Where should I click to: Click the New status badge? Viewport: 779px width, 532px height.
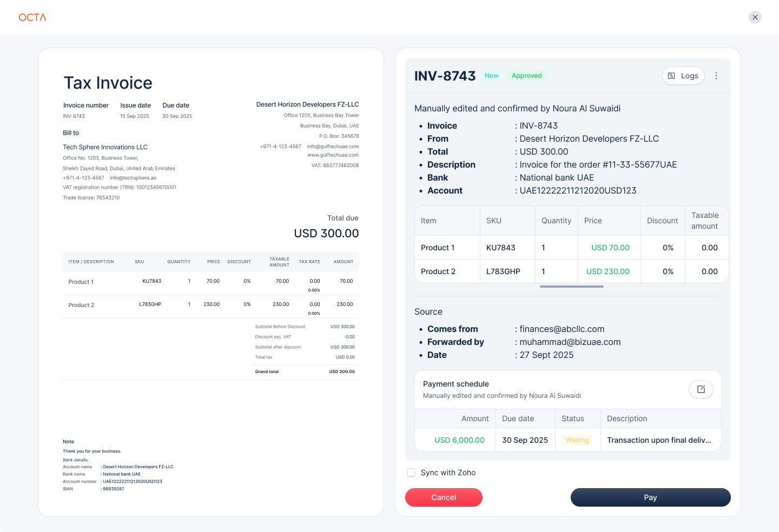point(492,76)
